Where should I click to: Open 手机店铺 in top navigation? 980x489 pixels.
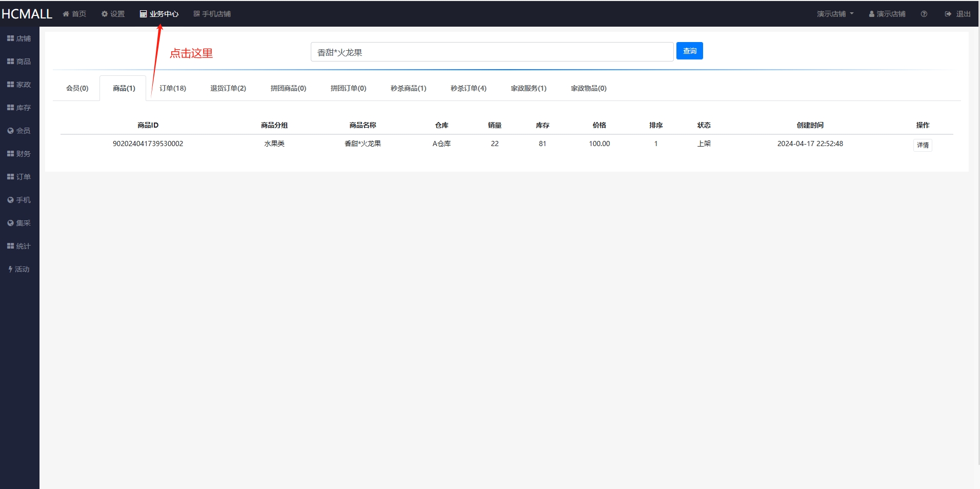[212, 14]
